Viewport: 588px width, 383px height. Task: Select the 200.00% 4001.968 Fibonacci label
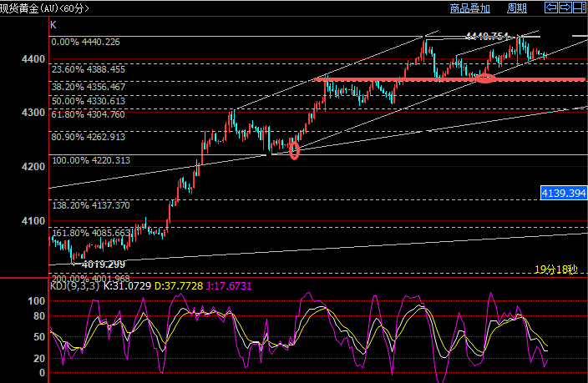(x=91, y=279)
